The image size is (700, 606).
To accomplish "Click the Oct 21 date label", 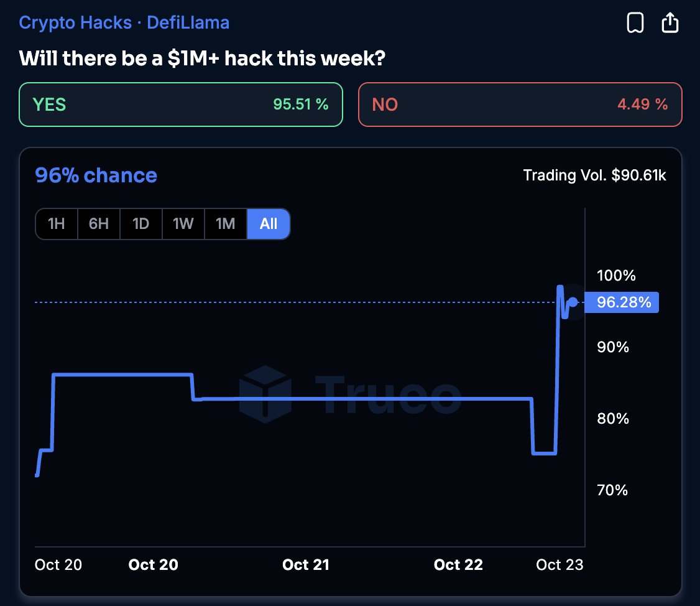I will (x=306, y=565).
